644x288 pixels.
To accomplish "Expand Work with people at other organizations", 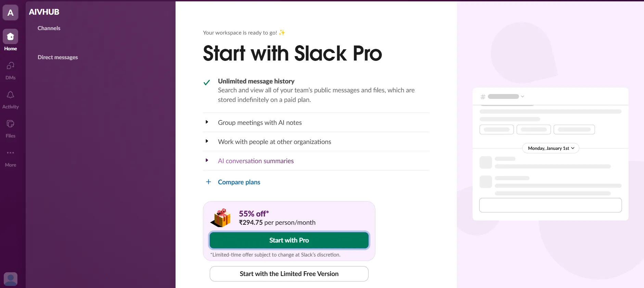I will [x=207, y=141].
